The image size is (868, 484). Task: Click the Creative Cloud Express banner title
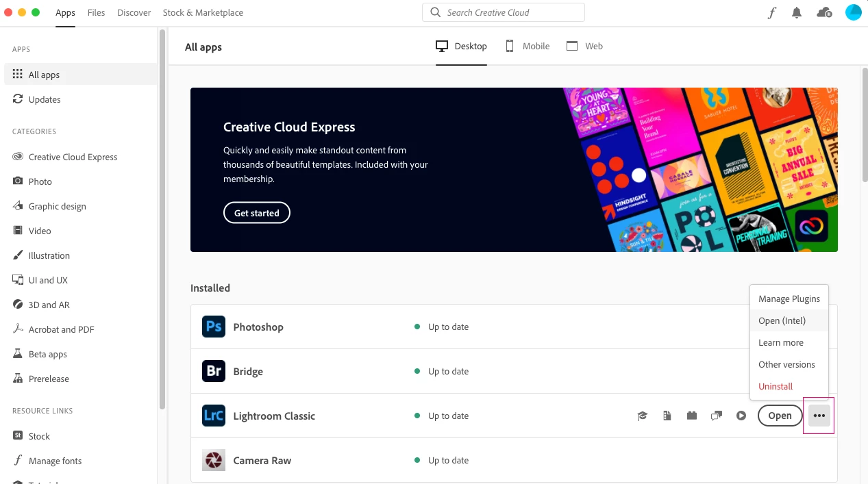[x=289, y=127]
